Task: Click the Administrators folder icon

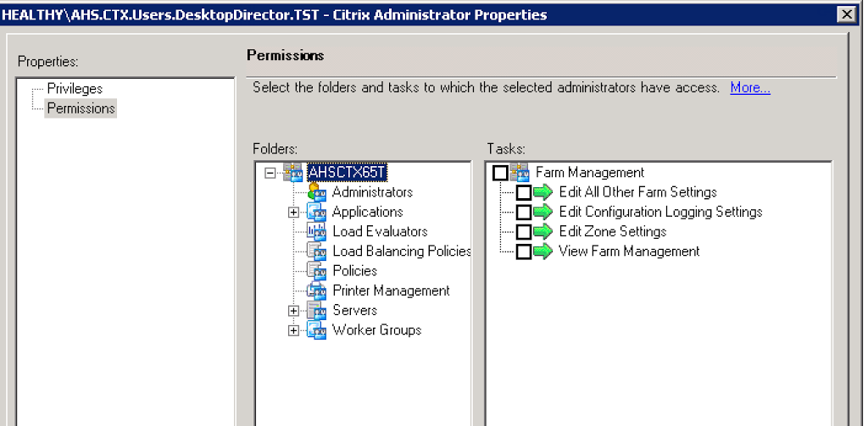Action: point(316,192)
